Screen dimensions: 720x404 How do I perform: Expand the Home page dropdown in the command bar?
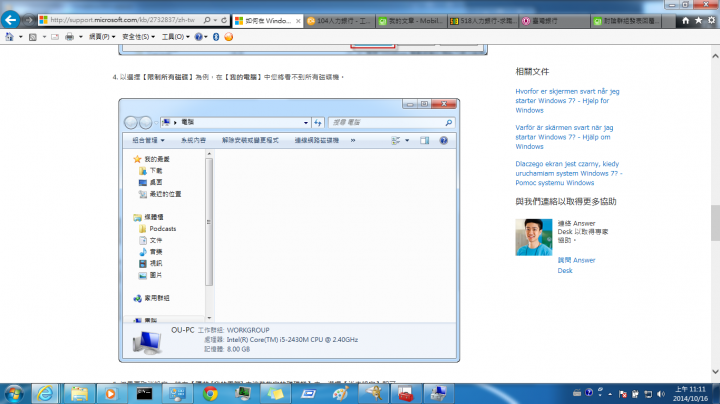pos(21,37)
